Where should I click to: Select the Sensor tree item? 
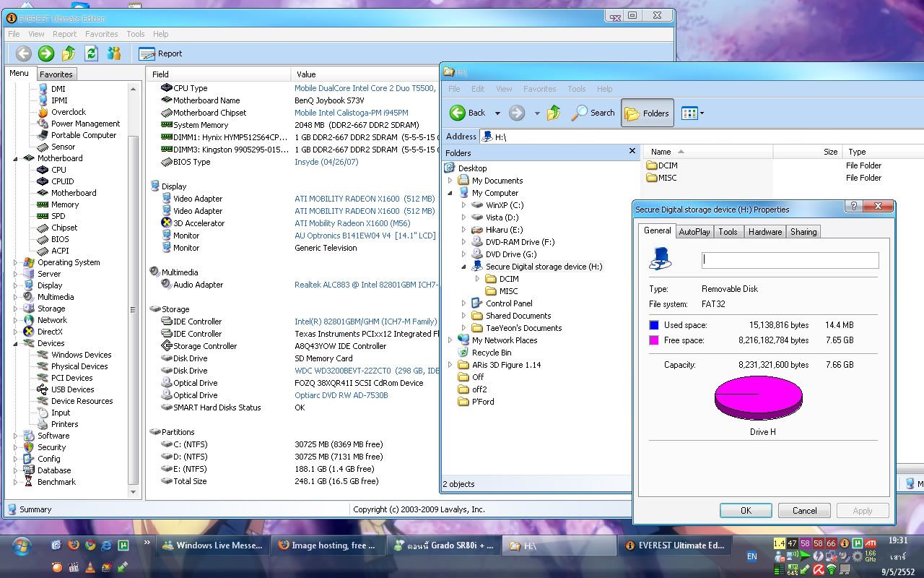(63, 147)
